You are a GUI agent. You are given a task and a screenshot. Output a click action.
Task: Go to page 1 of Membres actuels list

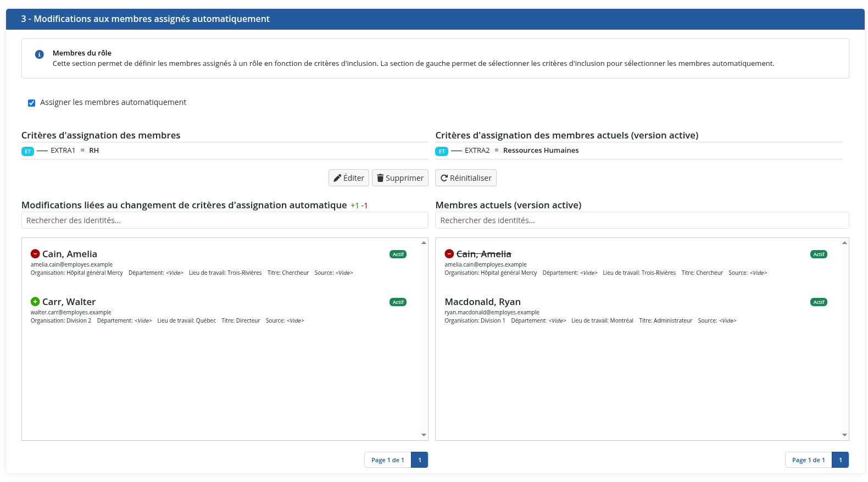coord(841,460)
